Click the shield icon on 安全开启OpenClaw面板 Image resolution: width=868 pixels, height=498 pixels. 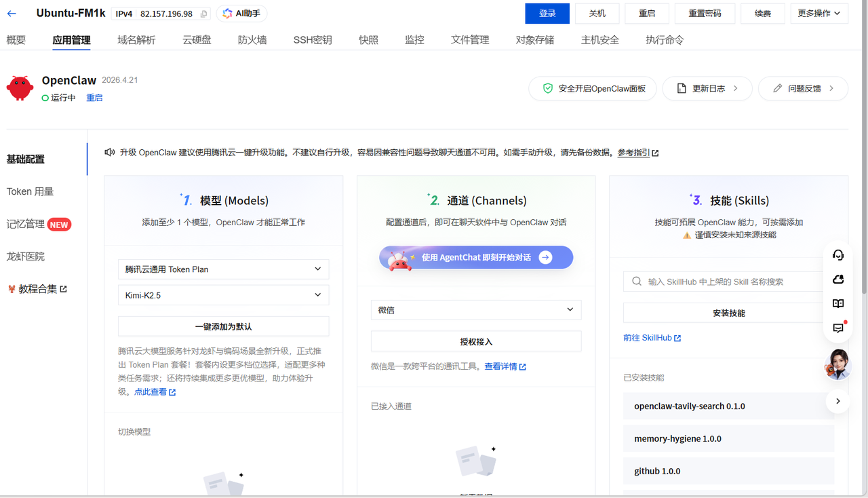[548, 88]
